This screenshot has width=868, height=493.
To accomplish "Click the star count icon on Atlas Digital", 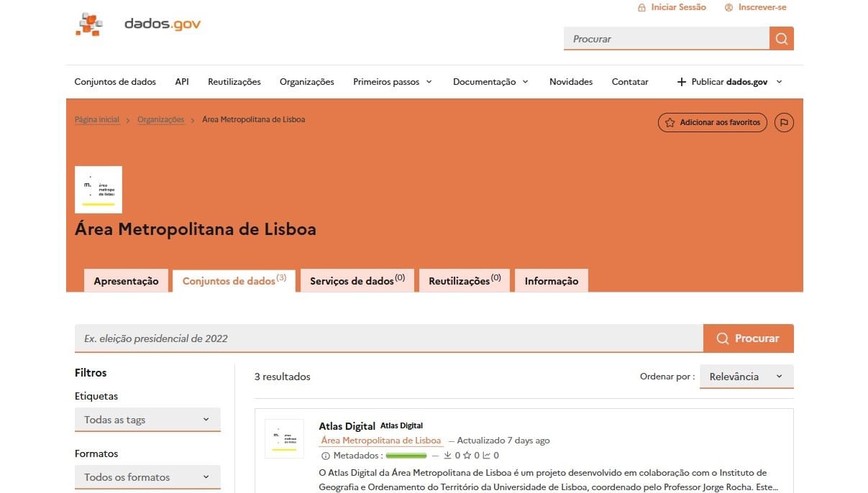I will [467, 456].
